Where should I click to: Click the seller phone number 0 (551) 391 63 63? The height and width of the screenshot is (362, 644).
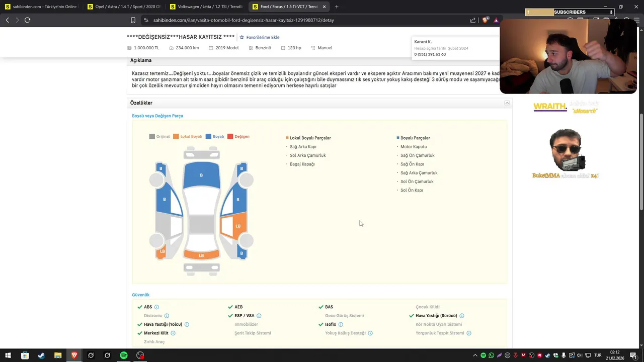click(x=430, y=54)
